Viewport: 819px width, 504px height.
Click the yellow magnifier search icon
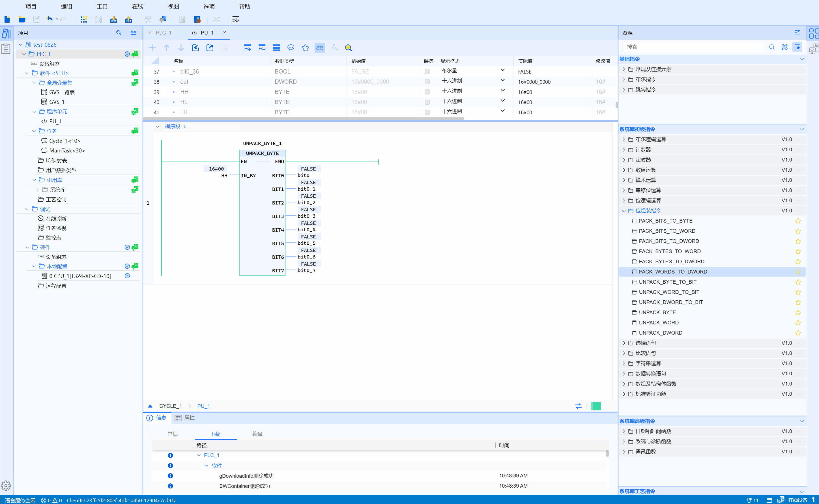pyautogui.click(x=348, y=48)
